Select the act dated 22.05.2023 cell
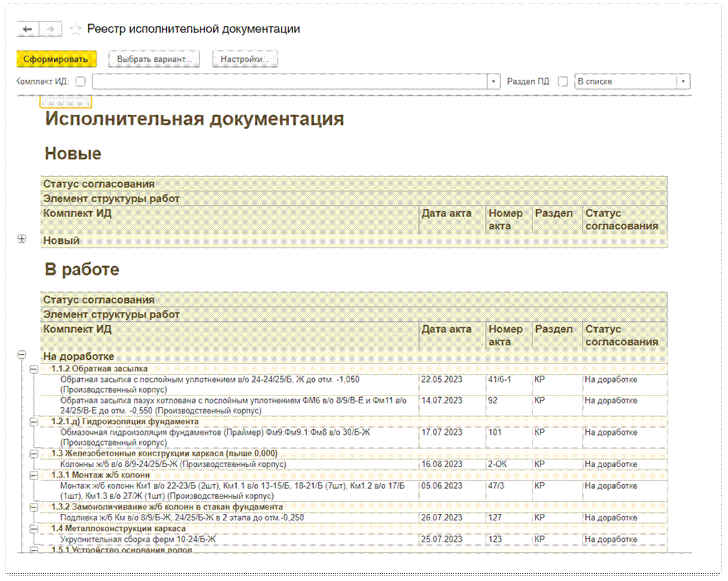Image resolution: width=728 pixels, height=581 pixels. click(x=441, y=380)
